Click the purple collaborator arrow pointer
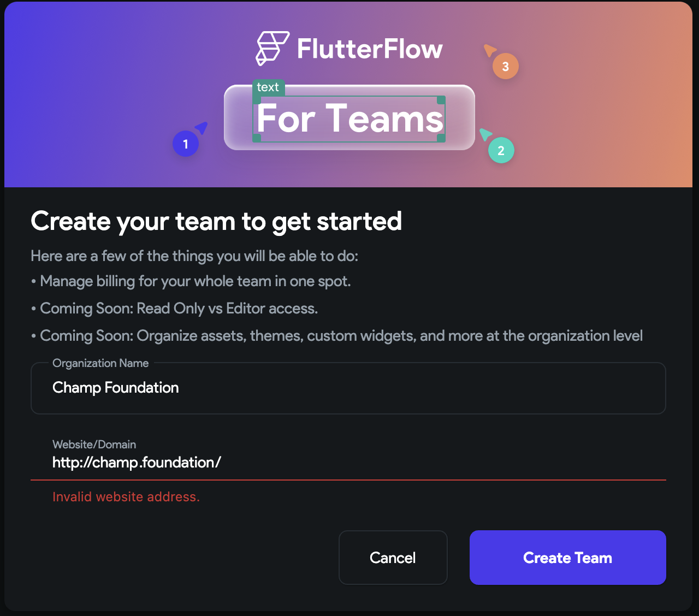The image size is (699, 616). [200, 128]
